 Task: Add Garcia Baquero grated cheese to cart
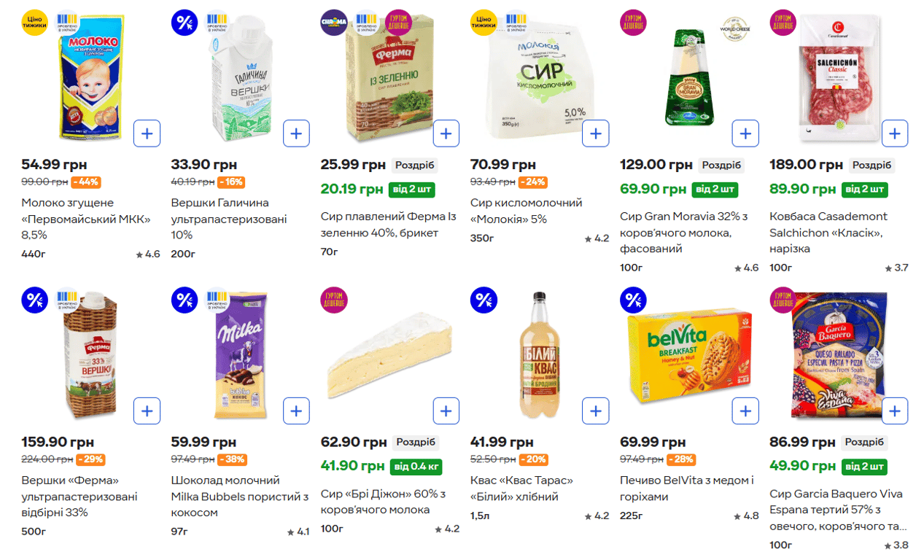pos(894,411)
